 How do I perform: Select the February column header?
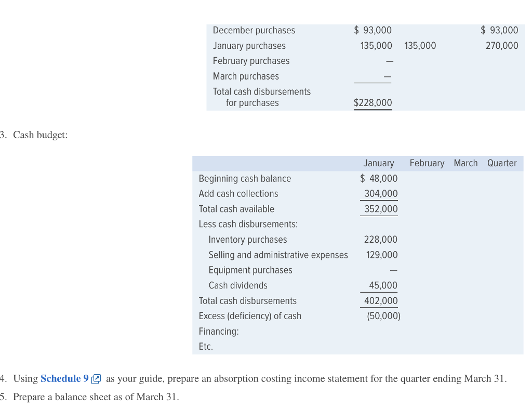click(427, 163)
